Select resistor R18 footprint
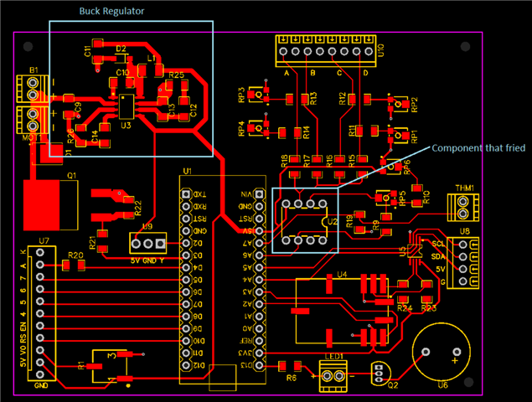 coord(295,167)
